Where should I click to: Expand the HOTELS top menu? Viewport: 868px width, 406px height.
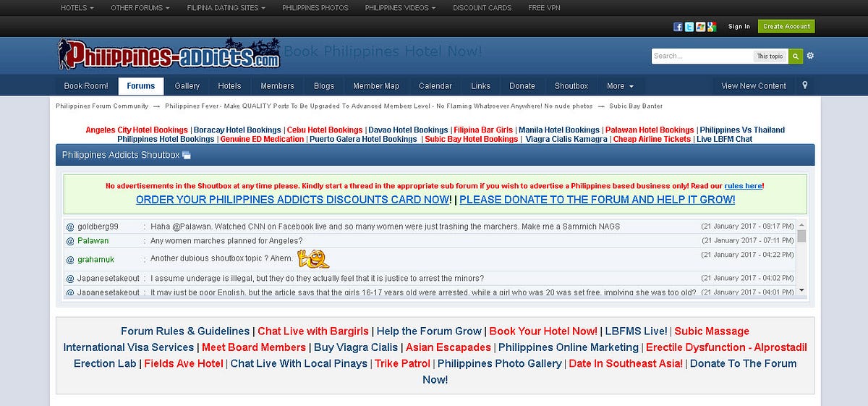[x=77, y=8]
